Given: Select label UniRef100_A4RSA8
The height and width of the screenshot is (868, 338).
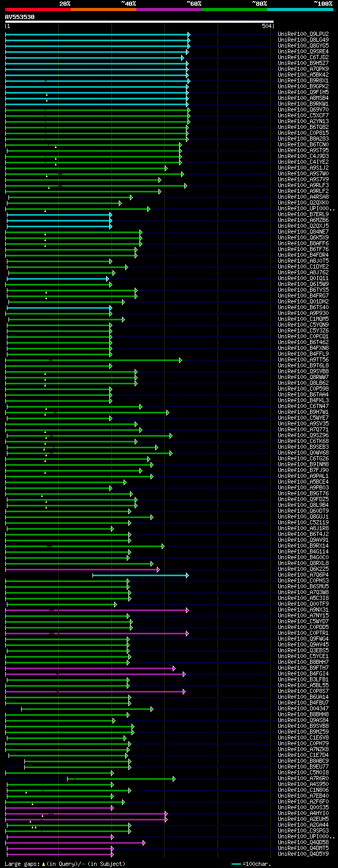Looking at the screenshot, I should pos(303,197).
